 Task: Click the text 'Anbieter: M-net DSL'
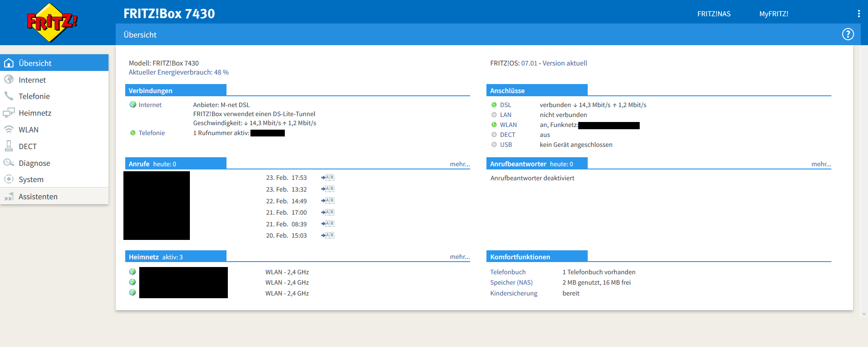tap(221, 105)
